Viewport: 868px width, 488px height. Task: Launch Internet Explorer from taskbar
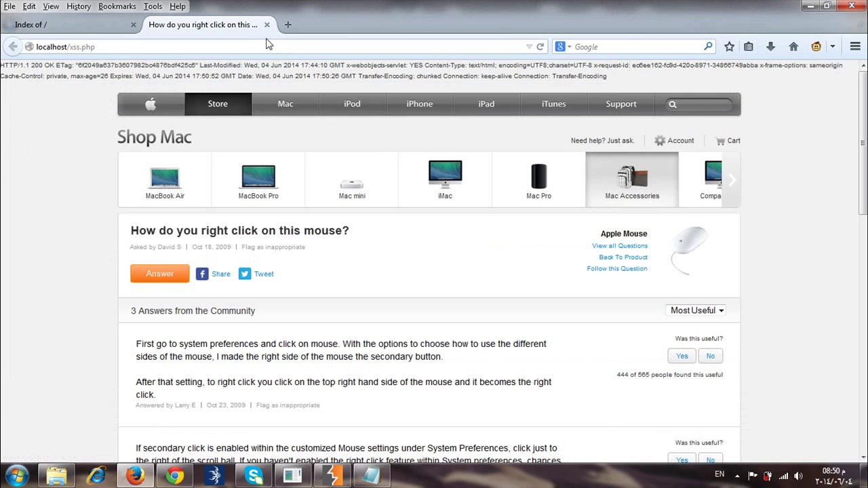point(96,476)
